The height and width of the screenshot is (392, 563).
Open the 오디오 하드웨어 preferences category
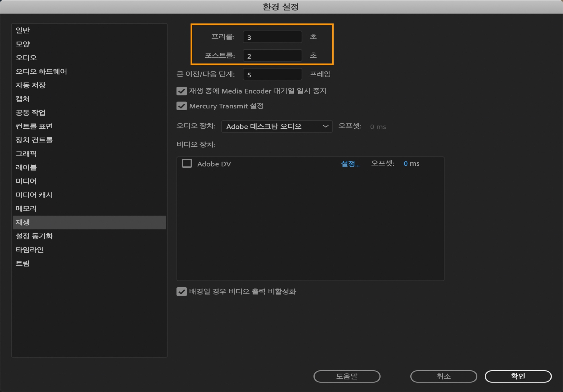(x=41, y=71)
